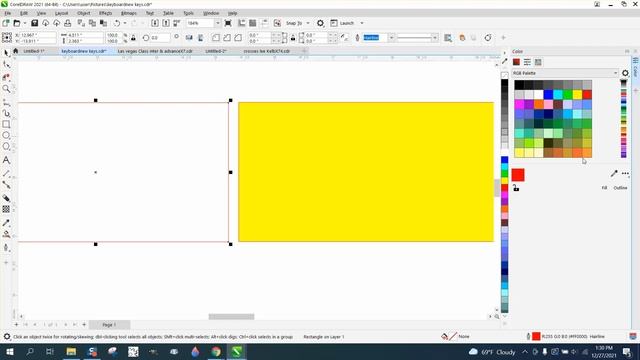Pick the yellow swatch in the RGB palette grid
640x360 pixels.
577,95
